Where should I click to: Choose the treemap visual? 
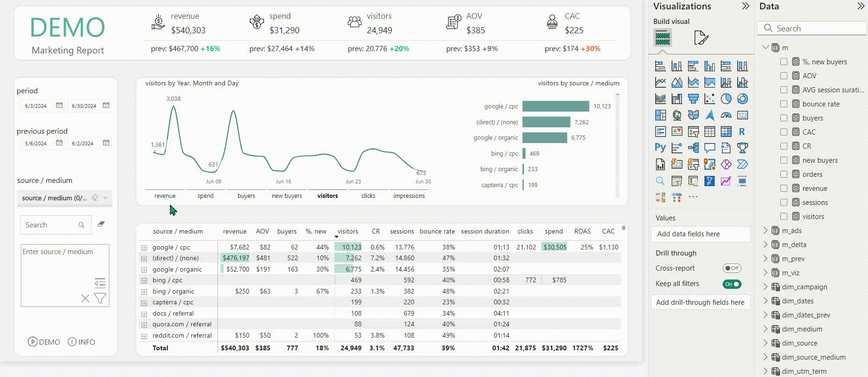point(660,115)
